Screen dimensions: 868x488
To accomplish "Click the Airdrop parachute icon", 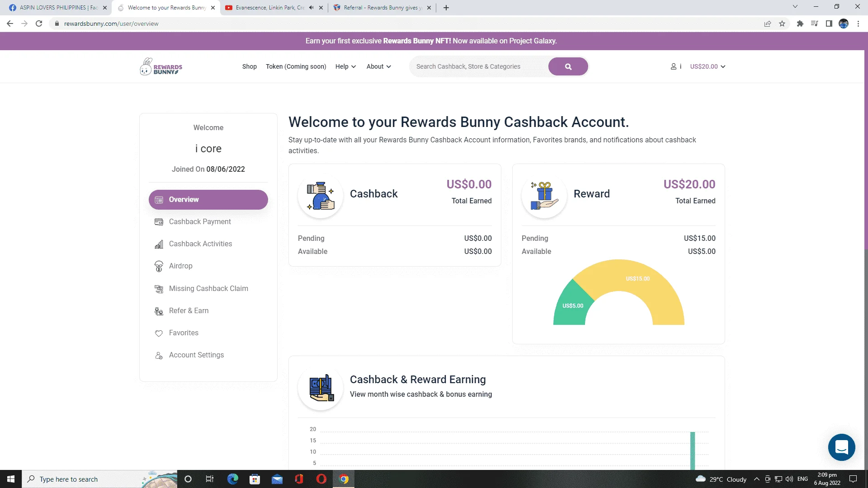I will [x=159, y=266].
